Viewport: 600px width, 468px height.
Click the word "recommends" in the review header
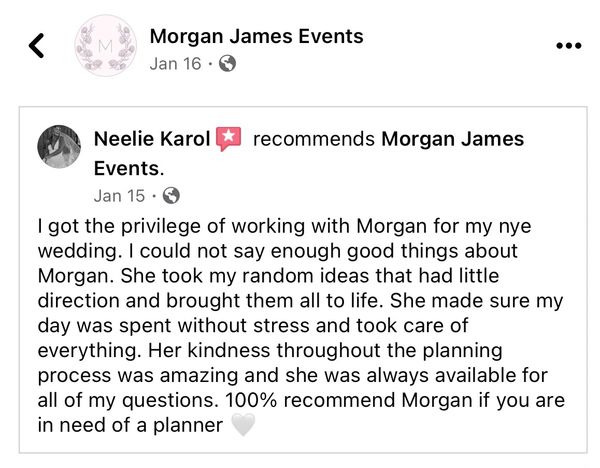(x=314, y=139)
